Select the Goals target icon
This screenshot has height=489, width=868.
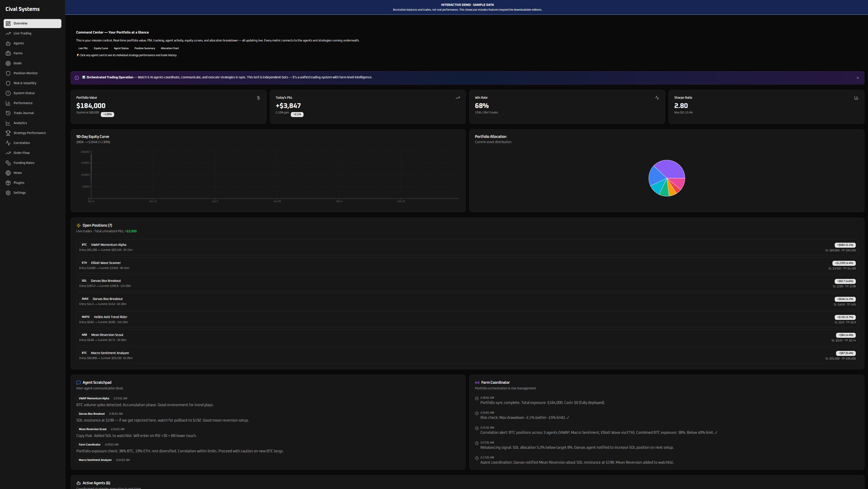pyautogui.click(x=8, y=63)
